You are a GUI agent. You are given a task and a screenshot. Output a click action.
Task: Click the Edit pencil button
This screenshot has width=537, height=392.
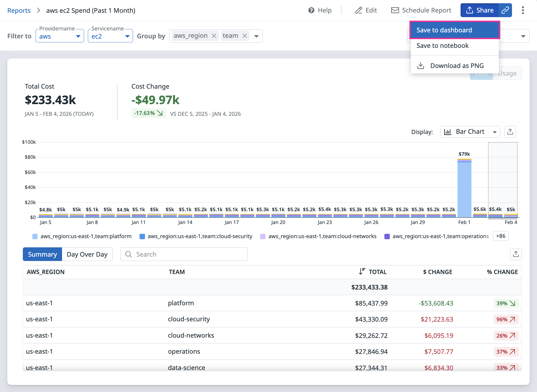[366, 10]
